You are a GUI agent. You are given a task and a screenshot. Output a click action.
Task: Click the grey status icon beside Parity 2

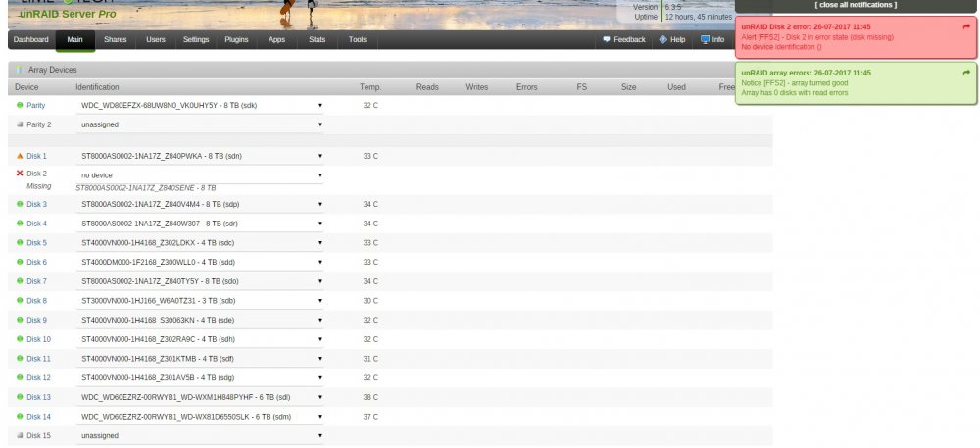tap(20, 124)
